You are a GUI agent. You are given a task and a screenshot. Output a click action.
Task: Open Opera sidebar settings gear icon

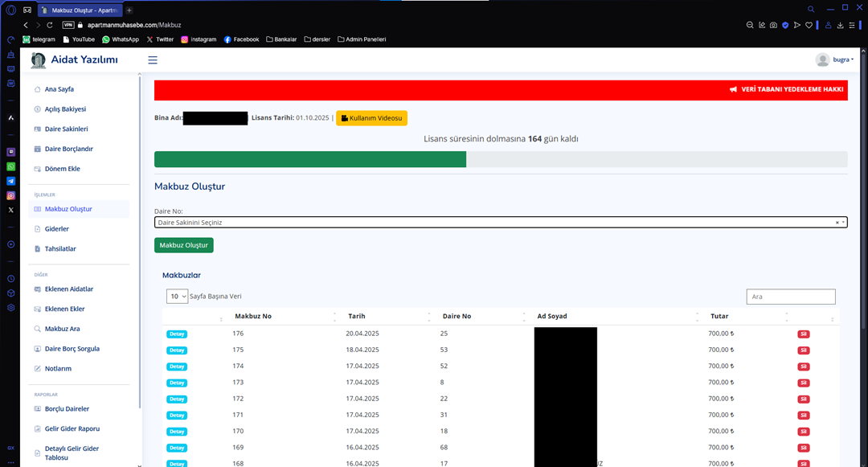(x=11, y=307)
